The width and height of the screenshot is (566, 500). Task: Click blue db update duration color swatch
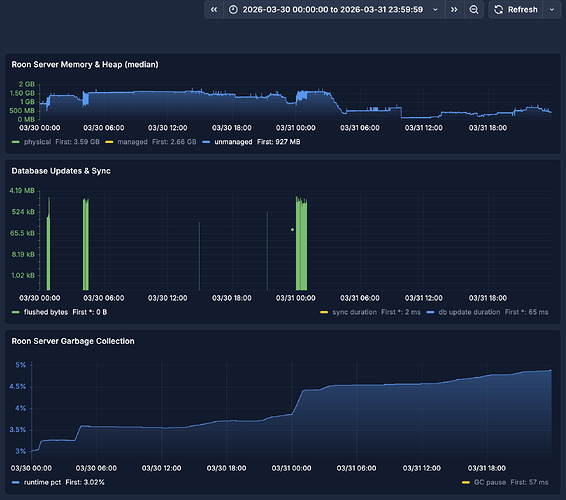pos(430,312)
